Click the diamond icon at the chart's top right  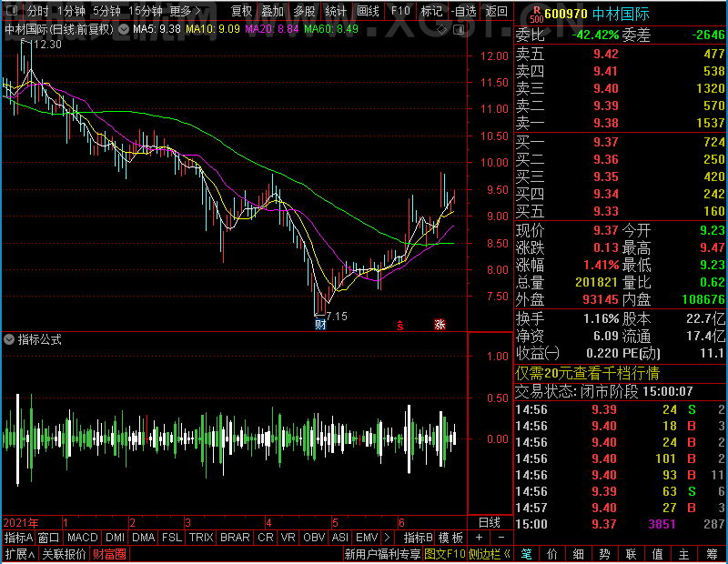point(442,30)
